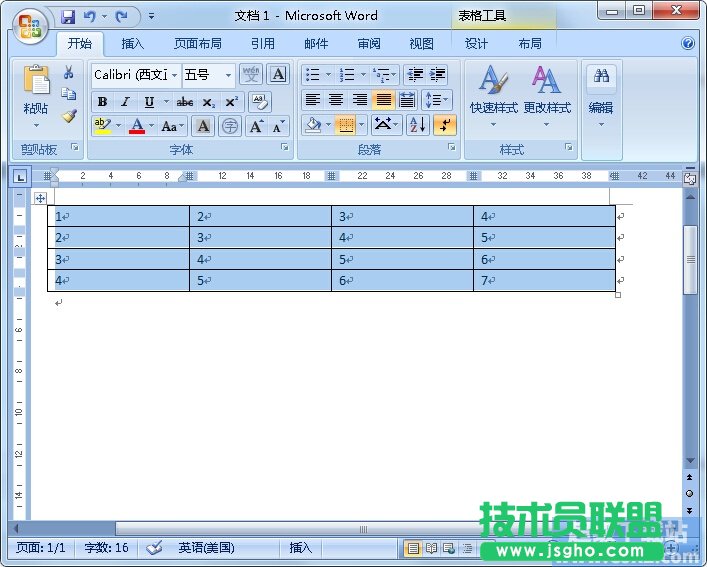Toggle Bold formatting
Image resolution: width=707 pixels, height=567 pixels.
pyautogui.click(x=102, y=102)
